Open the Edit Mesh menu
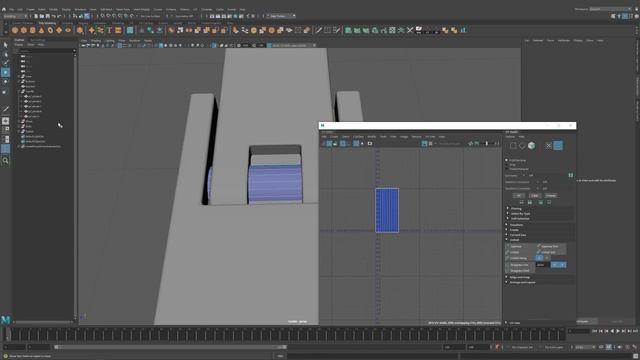The width and height of the screenshot is (640, 360). click(106, 9)
